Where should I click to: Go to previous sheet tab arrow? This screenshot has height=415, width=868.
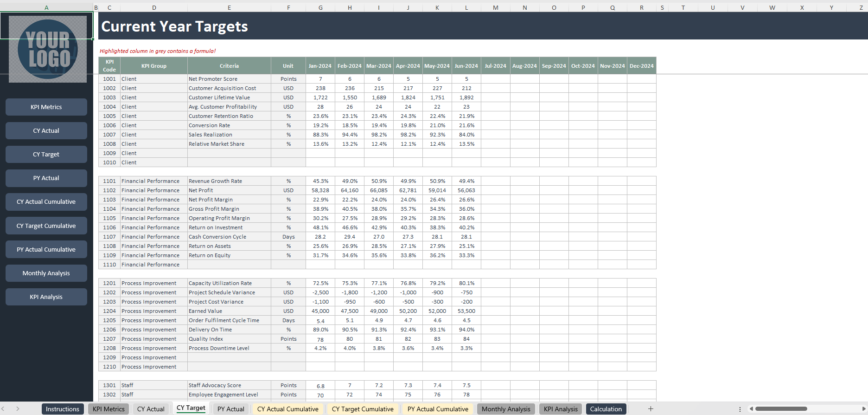coord(3,409)
